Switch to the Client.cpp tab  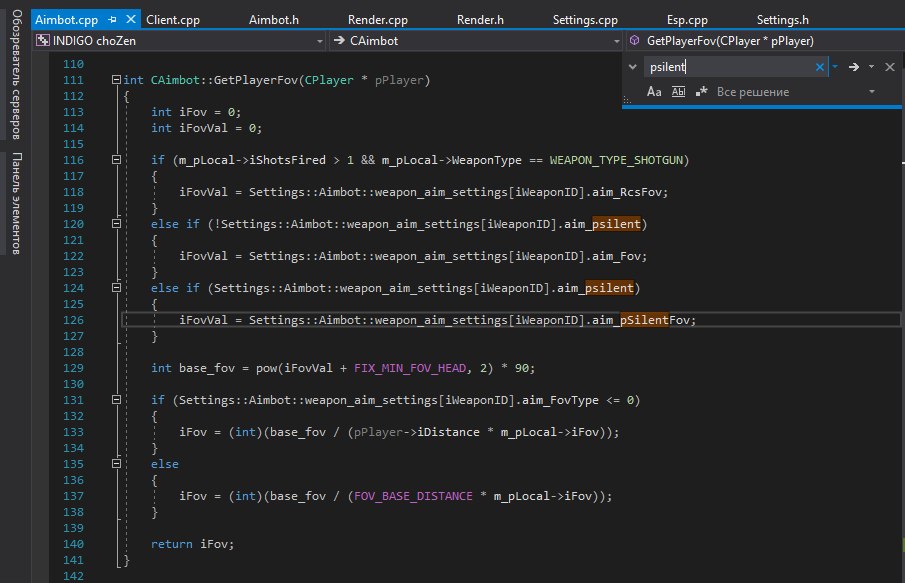pos(173,20)
